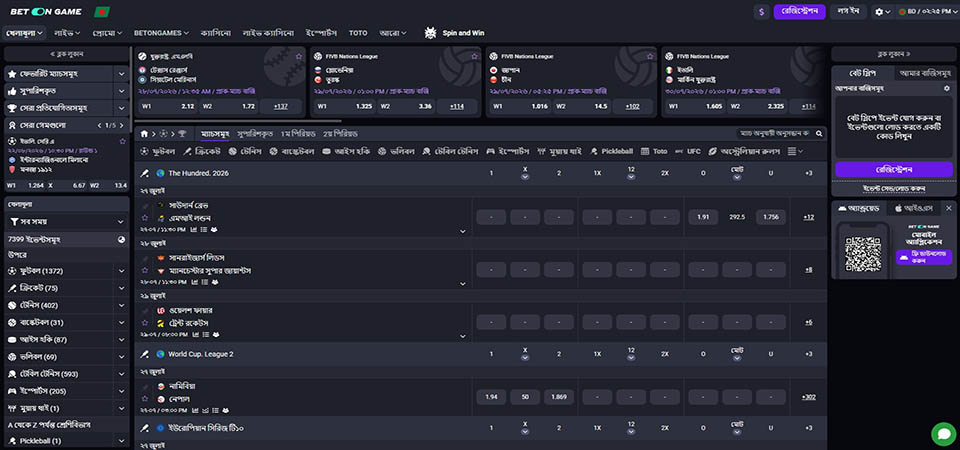Open the Spin and Win promotion
Viewport: 960px width, 450px height.
(x=454, y=33)
